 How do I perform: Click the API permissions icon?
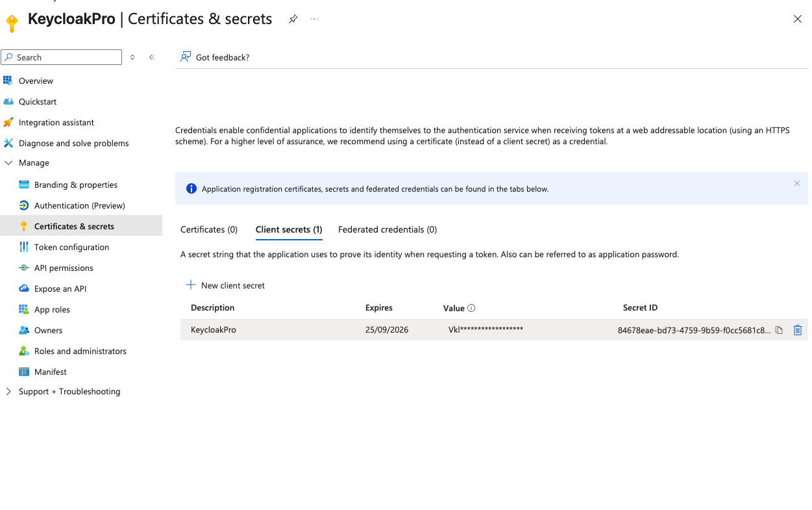point(24,268)
